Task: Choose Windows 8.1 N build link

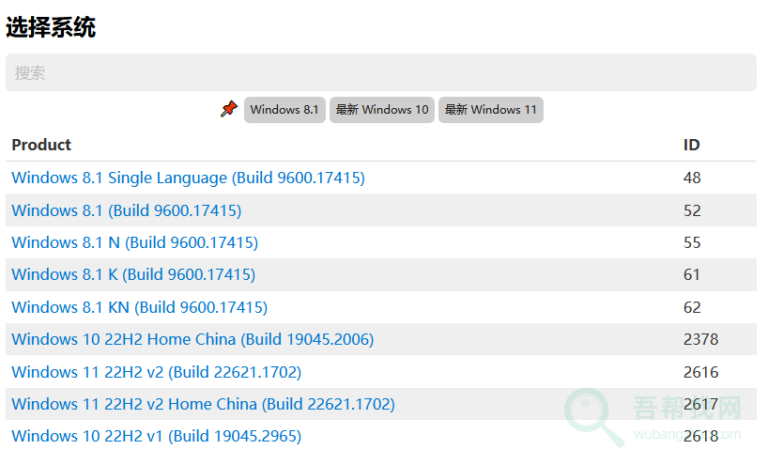Action: [x=134, y=242]
